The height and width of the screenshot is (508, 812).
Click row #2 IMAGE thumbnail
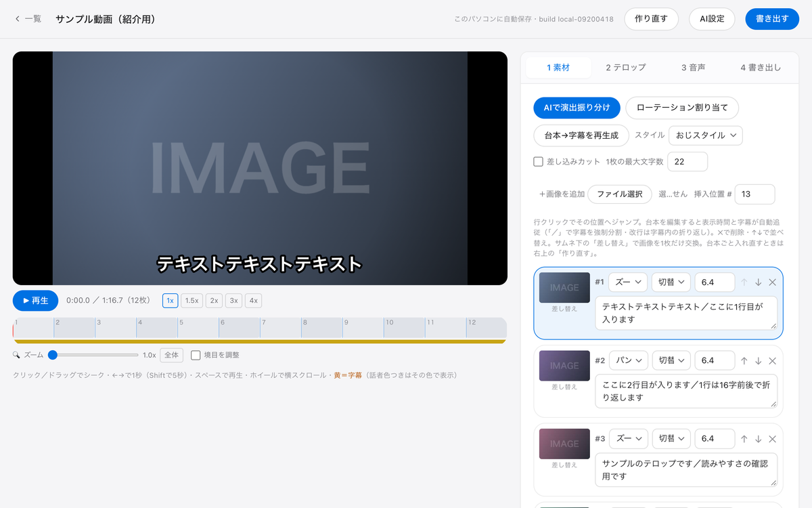(x=564, y=366)
